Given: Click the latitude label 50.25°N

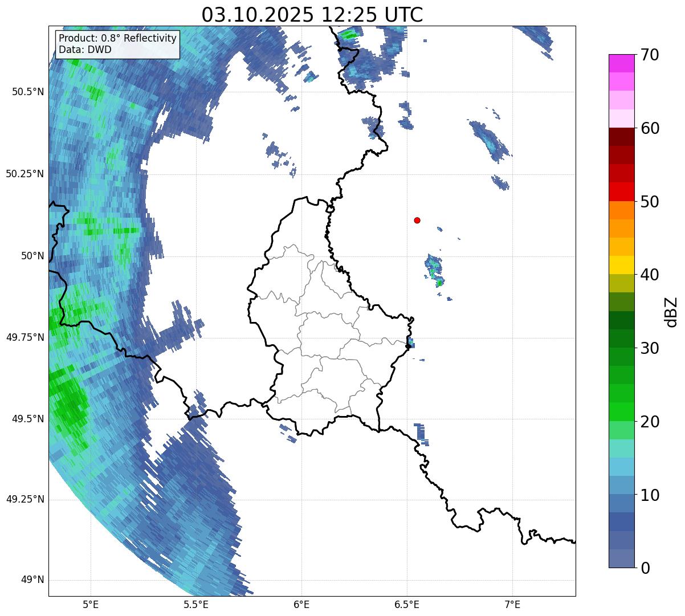Looking at the screenshot, I should pyautogui.click(x=25, y=174).
